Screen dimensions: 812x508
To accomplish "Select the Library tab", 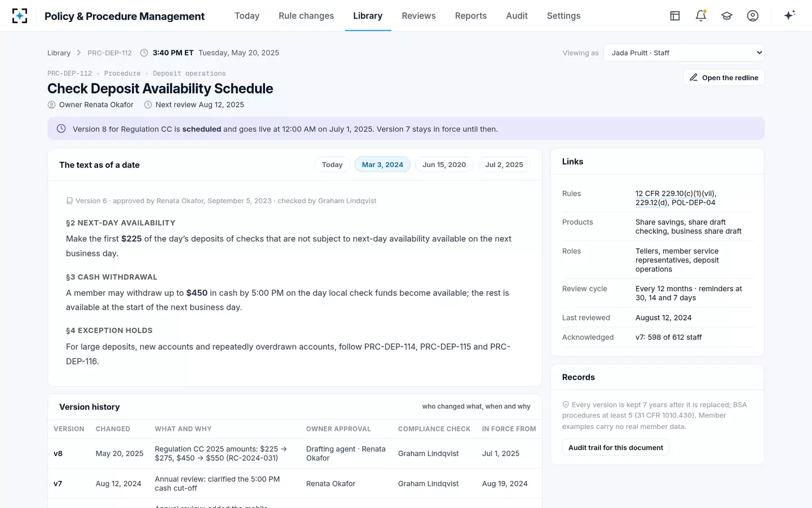I will 368,16.
